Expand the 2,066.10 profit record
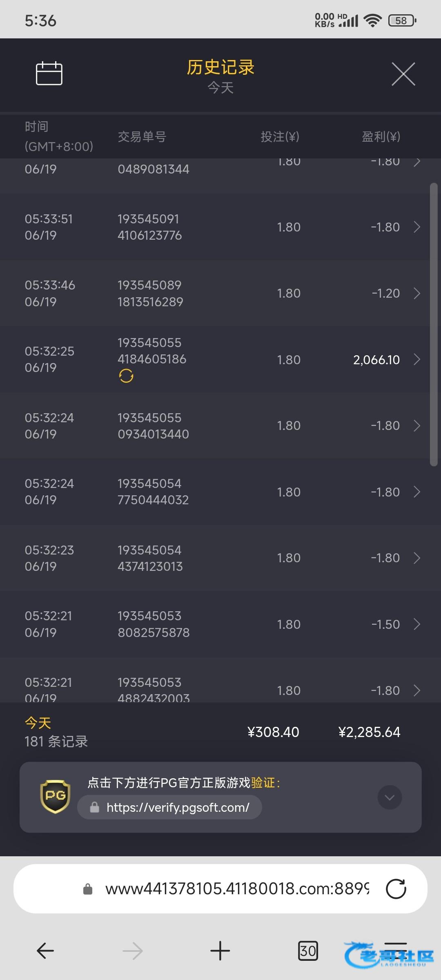The height and width of the screenshot is (980, 441). point(416,359)
